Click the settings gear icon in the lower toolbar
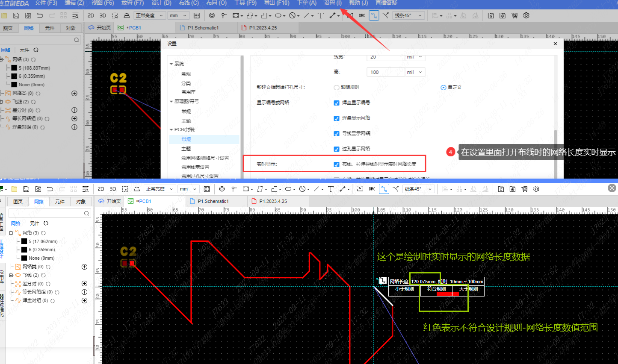Image resolution: width=618 pixels, height=364 pixels. point(536,189)
